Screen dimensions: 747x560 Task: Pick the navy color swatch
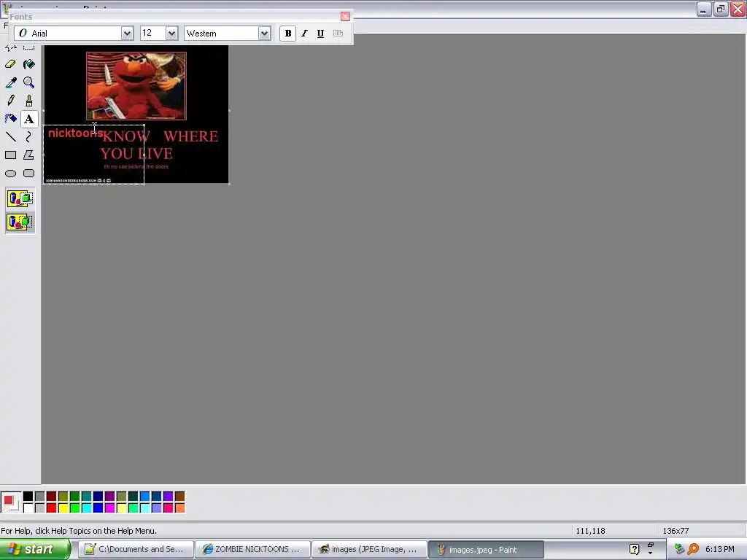coord(98,497)
